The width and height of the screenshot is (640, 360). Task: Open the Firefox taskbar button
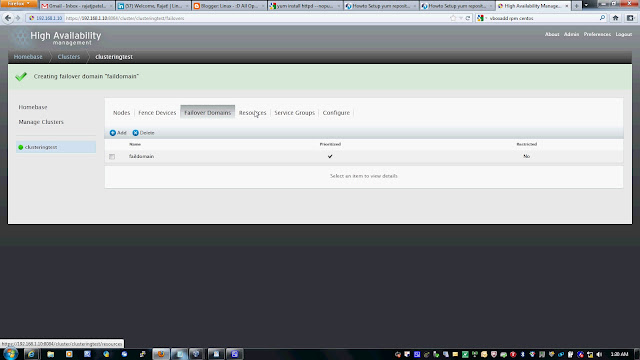pos(161,354)
